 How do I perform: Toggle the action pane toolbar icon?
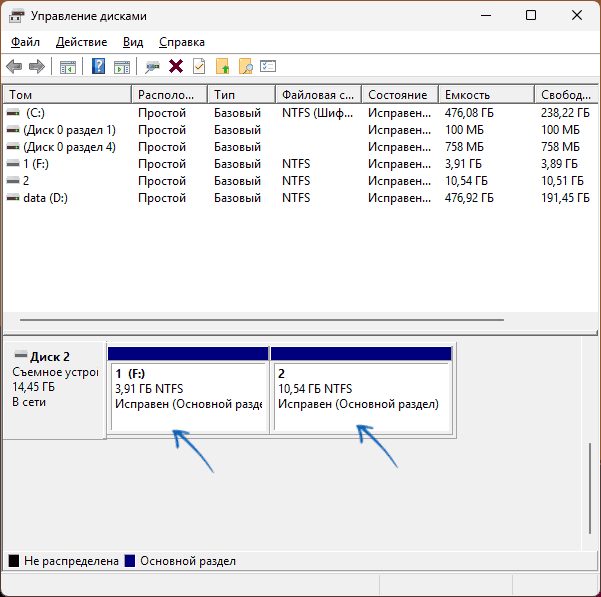pyautogui.click(x=122, y=67)
